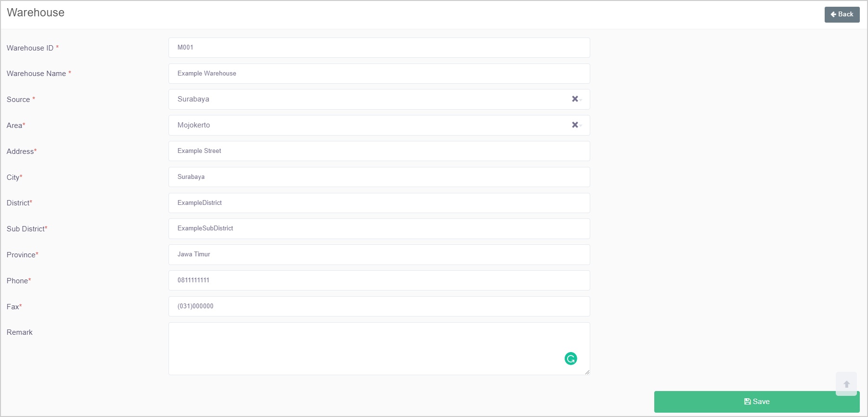The image size is (868, 417).
Task: Click the Province text box
Action: [x=379, y=254]
